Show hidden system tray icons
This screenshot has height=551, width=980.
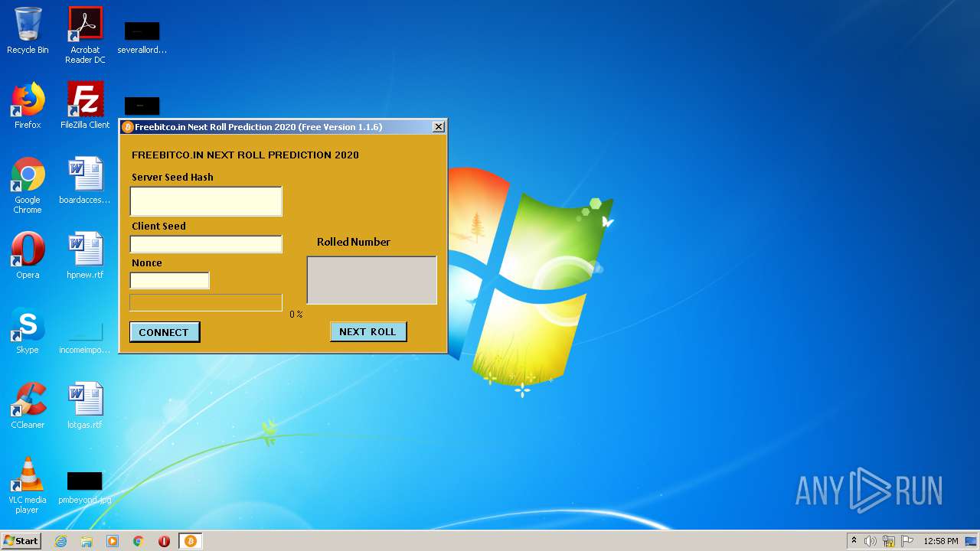pos(854,541)
